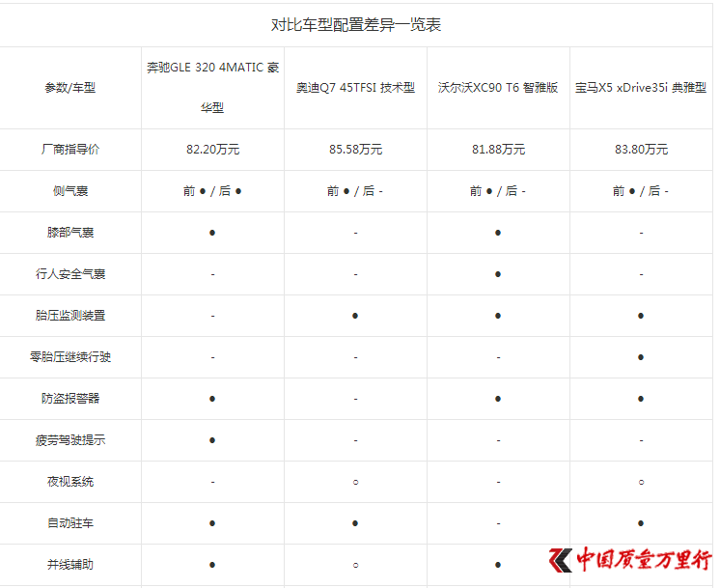Click the 零胎压继续行驶 row label
Image resolution: width=720 pixels, height=588 pixels.
click(70, 357)
